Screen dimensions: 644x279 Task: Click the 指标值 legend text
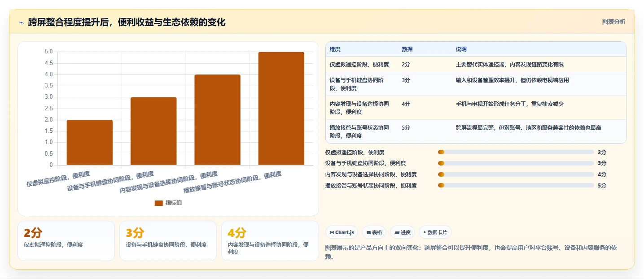[x=174, y=203]
